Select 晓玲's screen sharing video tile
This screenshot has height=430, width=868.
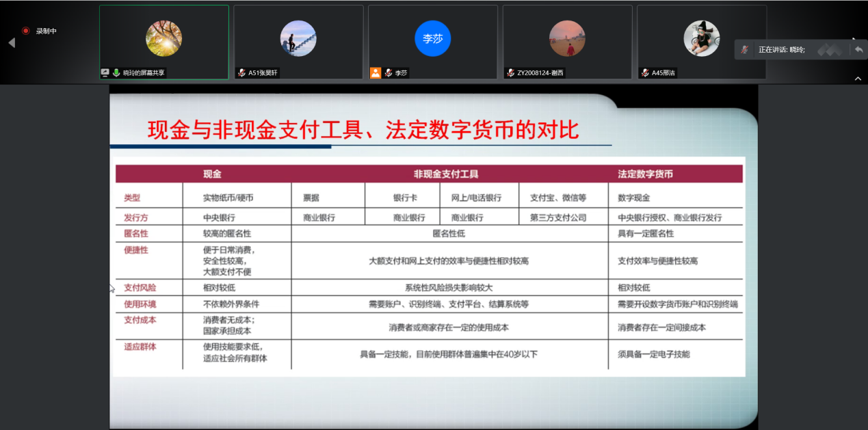pyautogui.click(x=164, y=42)
